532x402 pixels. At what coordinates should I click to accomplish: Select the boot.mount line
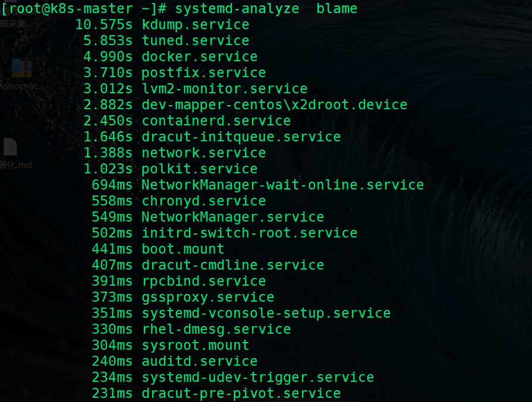[x=158, y=249]
